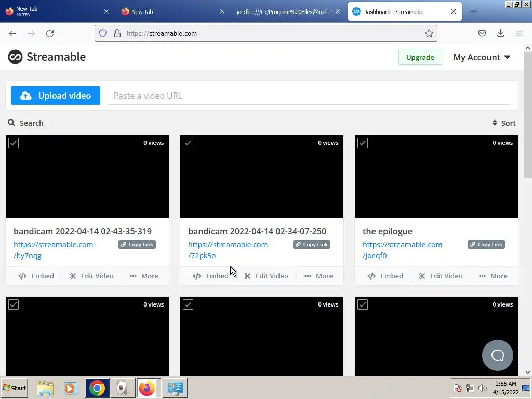This screenshot has width=532, height=399.
Task: Edit Video for the epilogue
Action: pyautogui.click(x=441, y=276)
